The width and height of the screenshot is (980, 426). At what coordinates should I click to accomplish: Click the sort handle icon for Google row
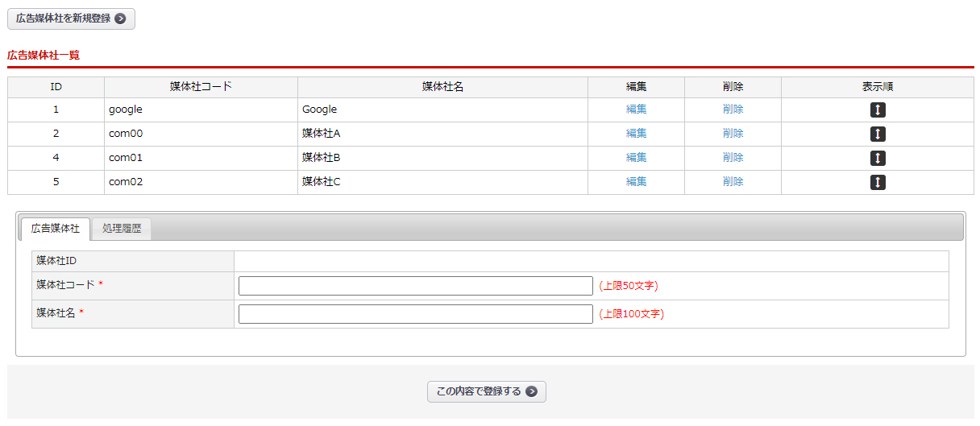point(878,110)
